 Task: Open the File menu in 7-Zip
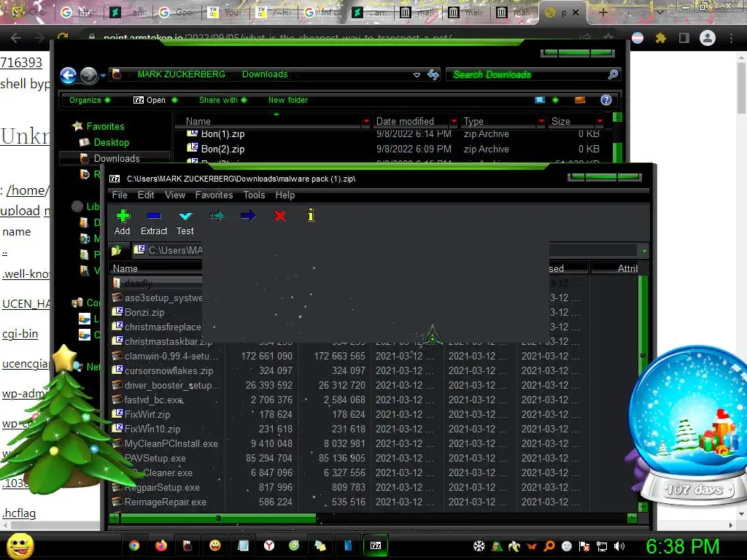(120, 195)
